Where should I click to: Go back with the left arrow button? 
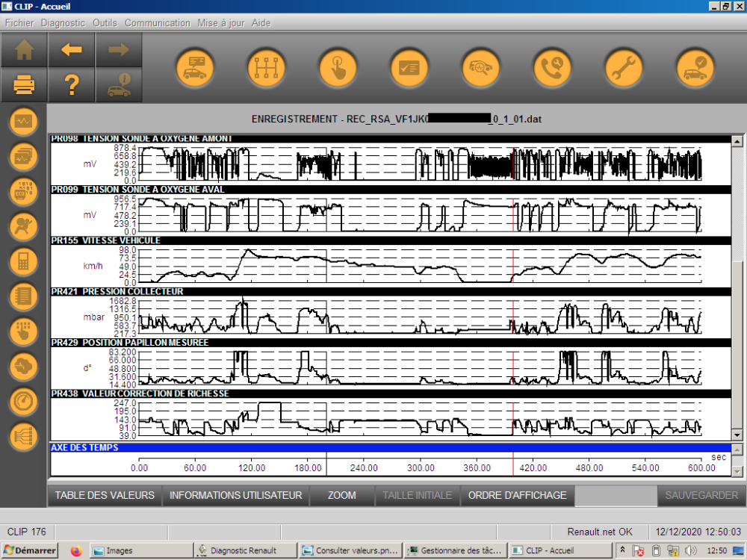pyautogui.click(x=72, y=50)
